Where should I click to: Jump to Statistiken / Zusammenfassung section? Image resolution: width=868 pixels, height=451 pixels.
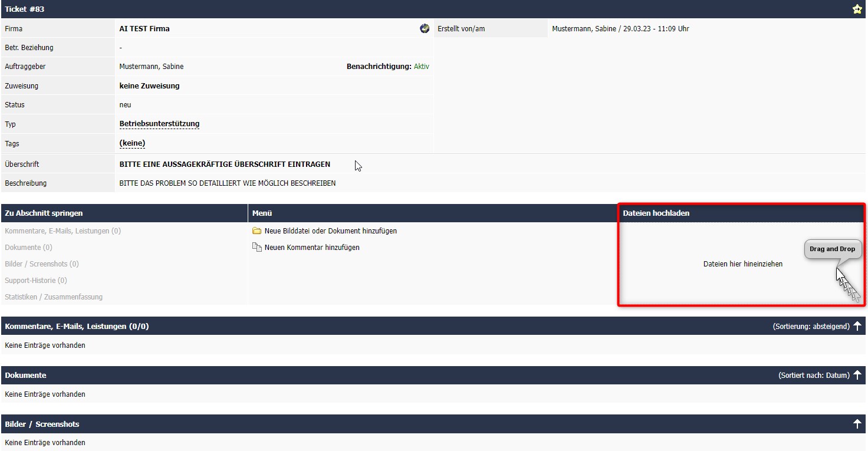coord(54,297)
